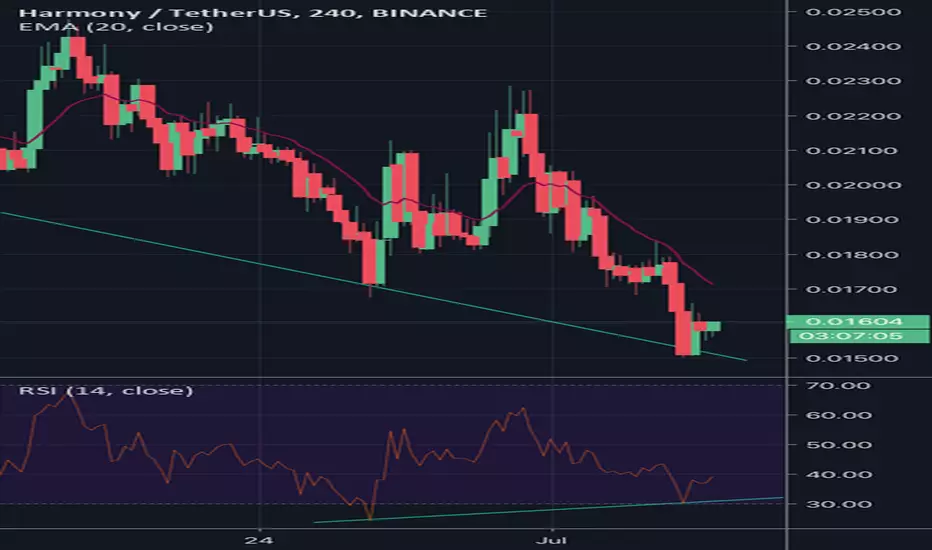Click the 0.02100 price axis label

[x=853, y=150]
